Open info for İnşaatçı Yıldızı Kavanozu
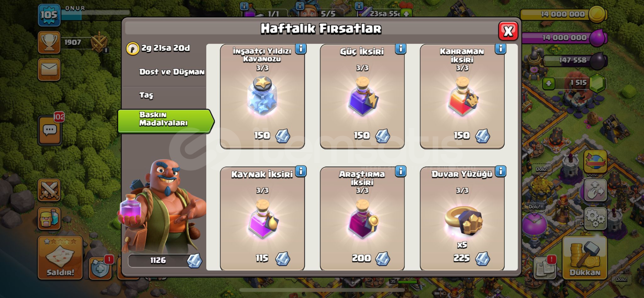The image size is (644, 298). pyautogui.click(x=301, y=49)
